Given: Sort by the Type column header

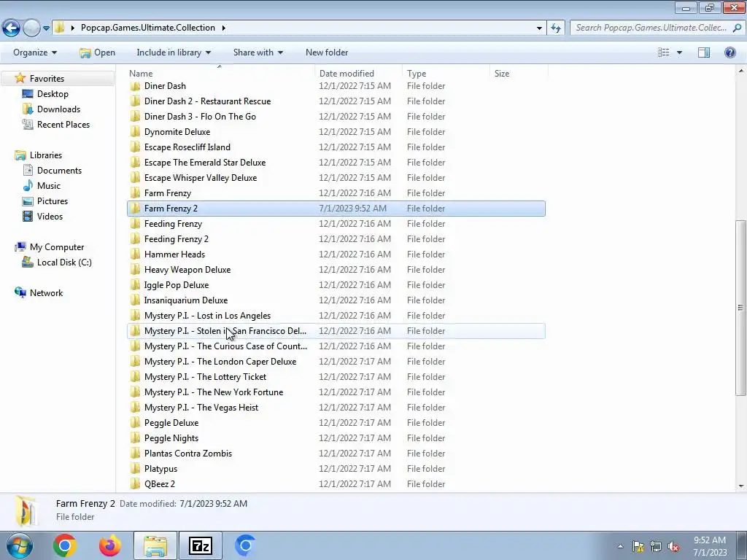Looking at the screenshot, I should pyautogui.click(x=446, y=74).
